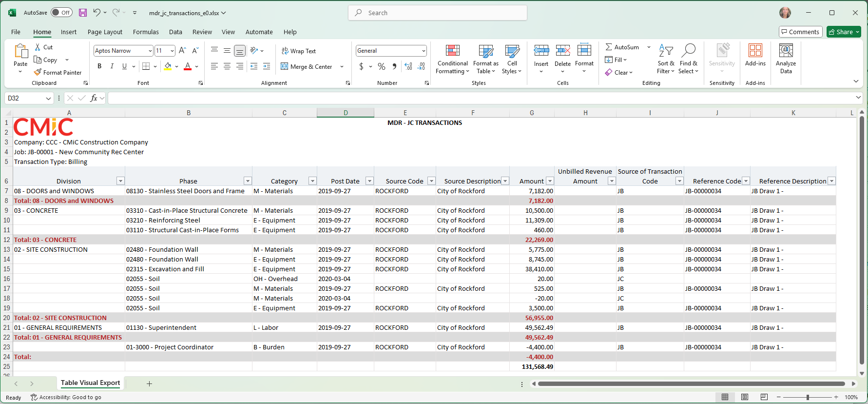This screenshot has width=868, height=404.
Task: Switch to Normal view in status bar
Action: pyautogui.click(x=725, y=397)
